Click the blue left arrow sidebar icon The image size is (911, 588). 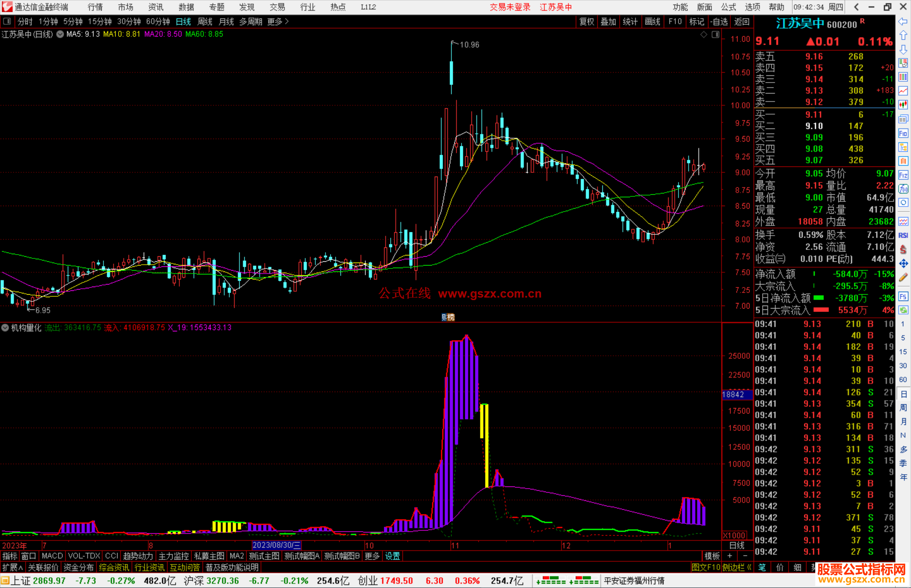pyautogui.click(x=903, y=21)
